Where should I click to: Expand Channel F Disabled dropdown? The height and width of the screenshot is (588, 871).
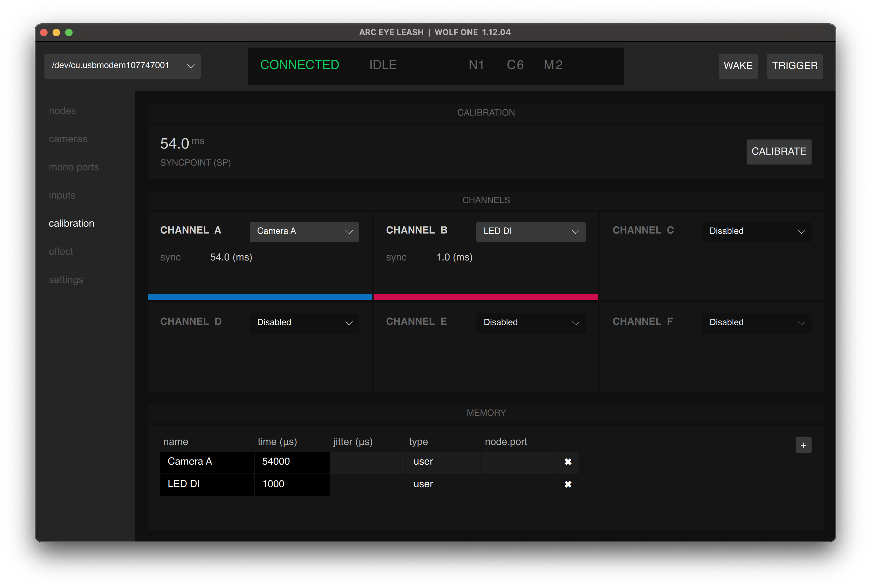756,323
